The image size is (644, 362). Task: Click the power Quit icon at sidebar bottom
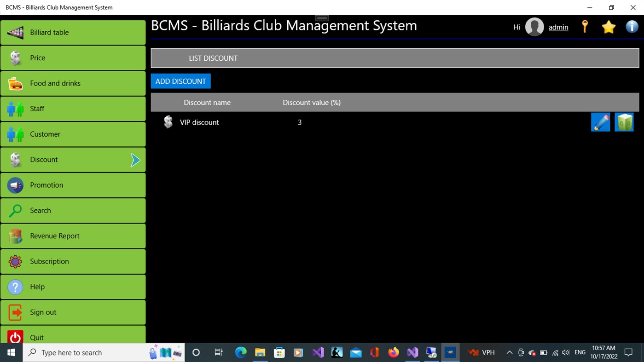[x=15, y=337]
